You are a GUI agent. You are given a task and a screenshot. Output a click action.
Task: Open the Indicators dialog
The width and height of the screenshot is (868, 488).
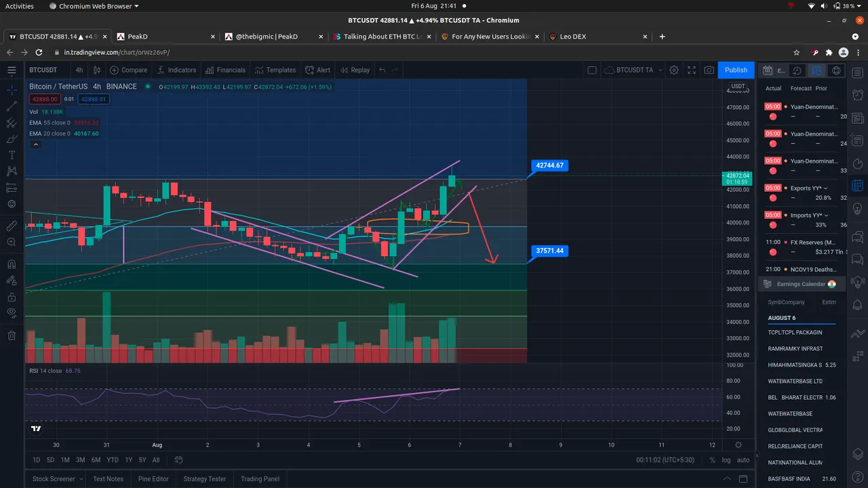coord(176,70)
